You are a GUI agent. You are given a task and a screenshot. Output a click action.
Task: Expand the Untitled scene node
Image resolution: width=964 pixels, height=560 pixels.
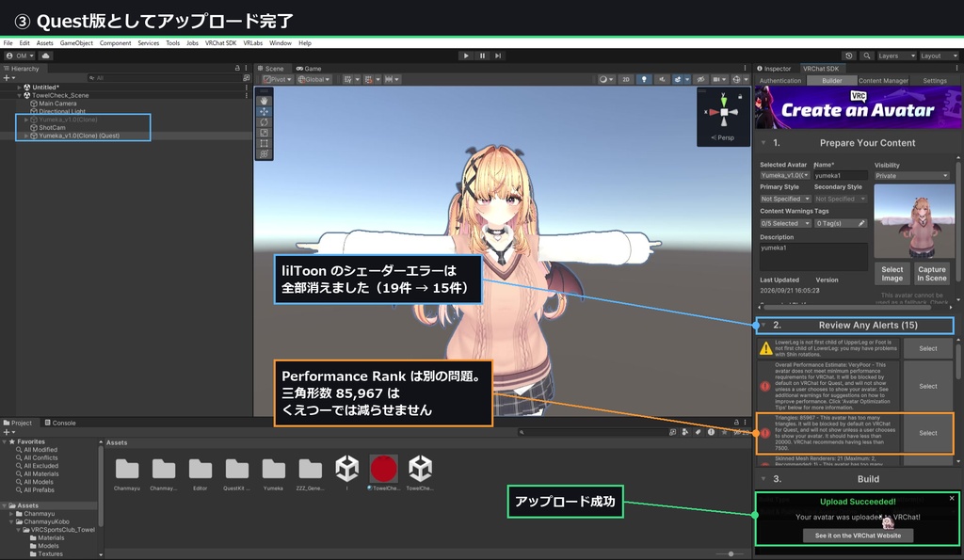[20, 88]
